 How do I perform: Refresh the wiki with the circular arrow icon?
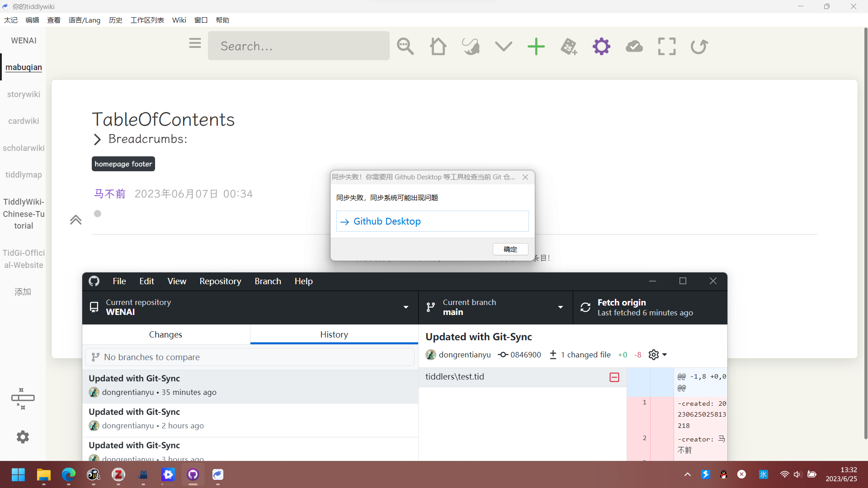[x=698, y=46]
